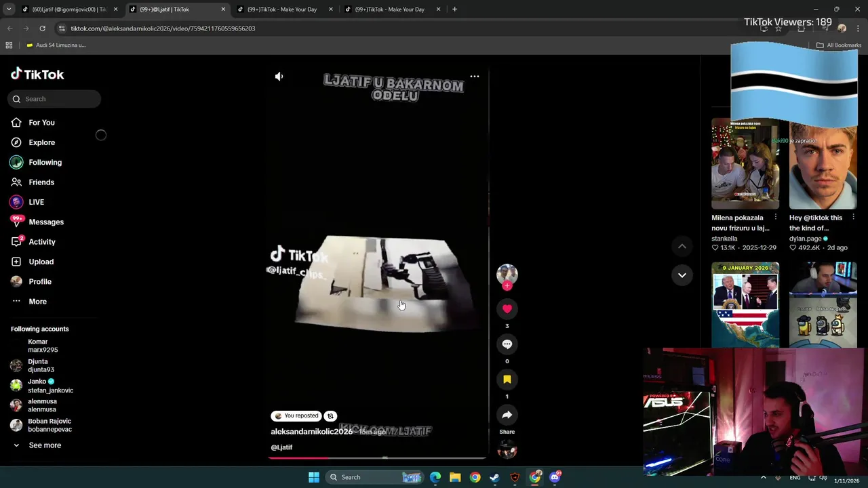Go to the Following feed
This screenshot has width=868, height=488.
point(45,163)
